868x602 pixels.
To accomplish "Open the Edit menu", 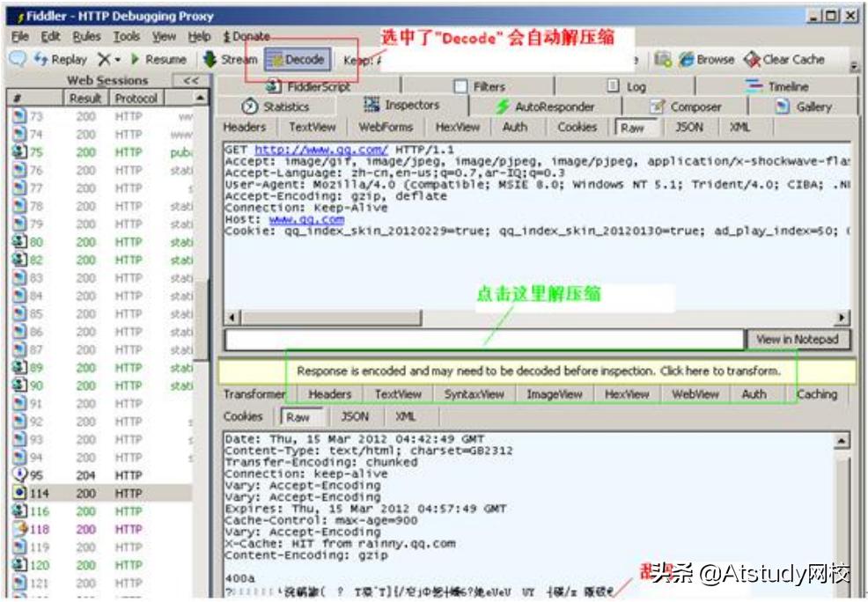I will click(x=50, y=36).
